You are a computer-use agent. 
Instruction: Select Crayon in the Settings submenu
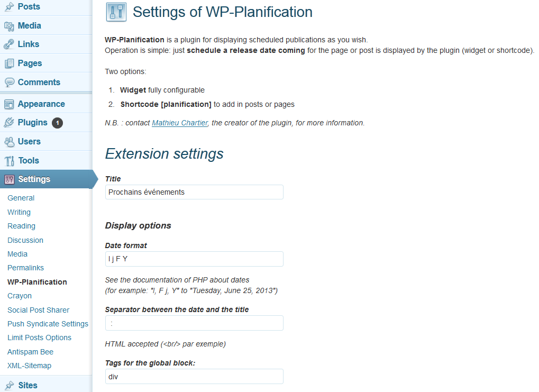pyautogui.click(x=20, y=296)
